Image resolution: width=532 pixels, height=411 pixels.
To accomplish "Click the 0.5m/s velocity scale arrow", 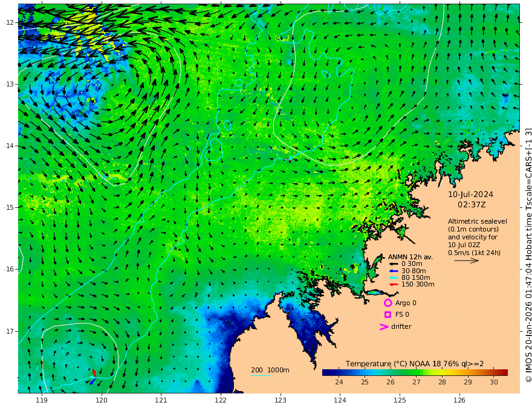I will point(467,261).
